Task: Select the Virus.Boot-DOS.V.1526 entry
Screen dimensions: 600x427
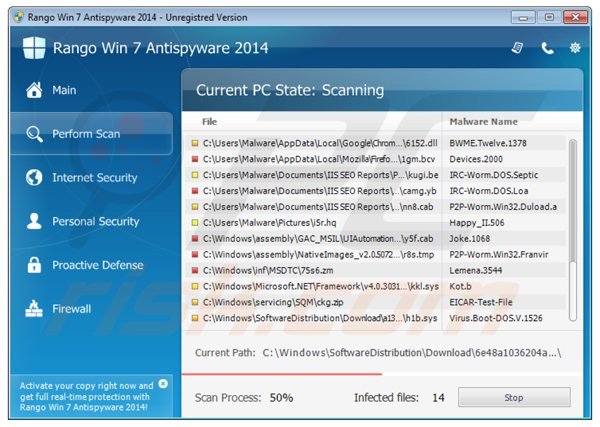Action: [x=496, y=318]
